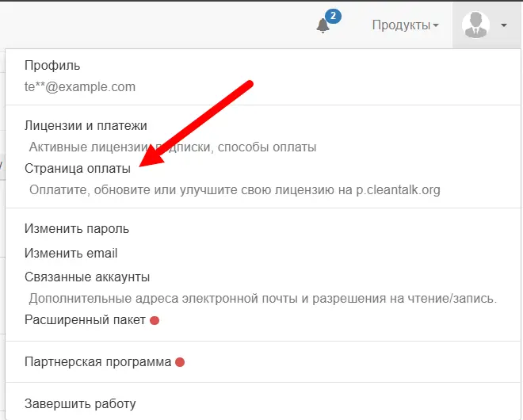Choose Изменить пароль
This screenshot has width=523, height=420.
(x=77, y=229)
